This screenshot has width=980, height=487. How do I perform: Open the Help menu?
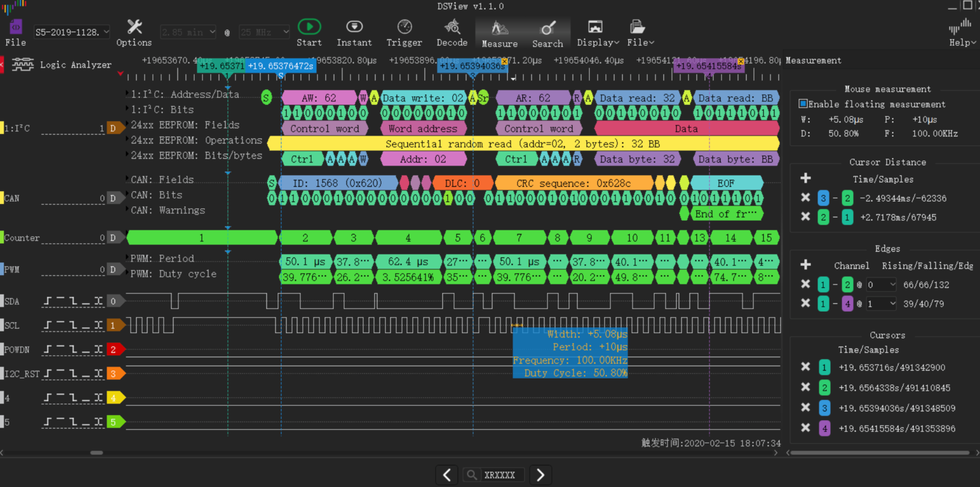(962, 32)
